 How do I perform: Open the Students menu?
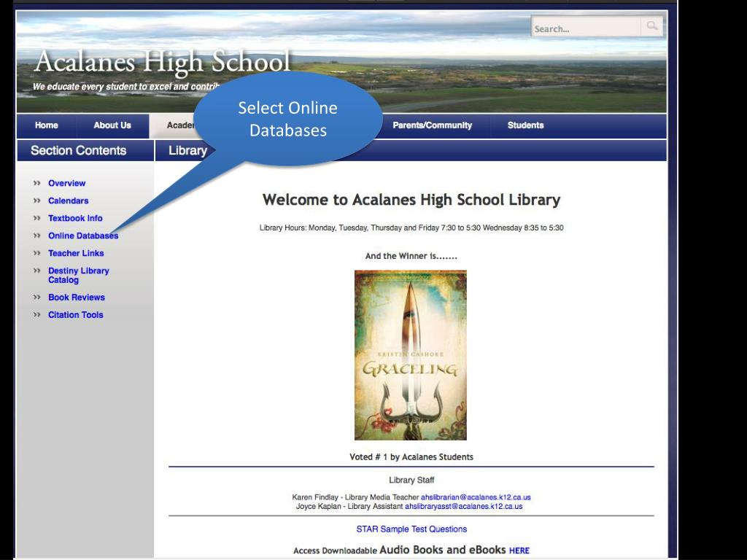click(x=525, y=125)
